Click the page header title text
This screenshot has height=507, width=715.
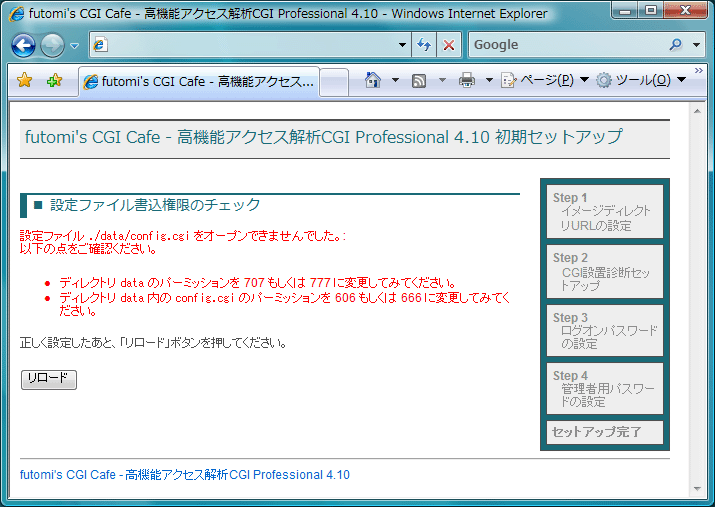click(323, 137)
